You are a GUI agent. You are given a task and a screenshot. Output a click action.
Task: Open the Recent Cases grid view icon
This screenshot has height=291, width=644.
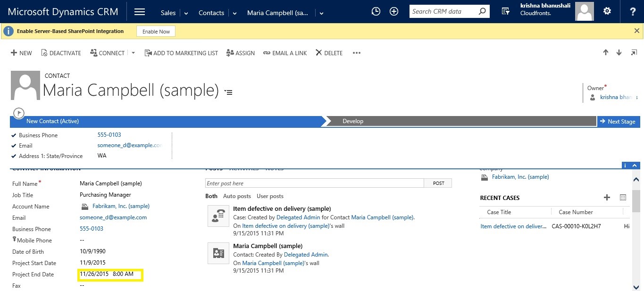tap(623, 198)
